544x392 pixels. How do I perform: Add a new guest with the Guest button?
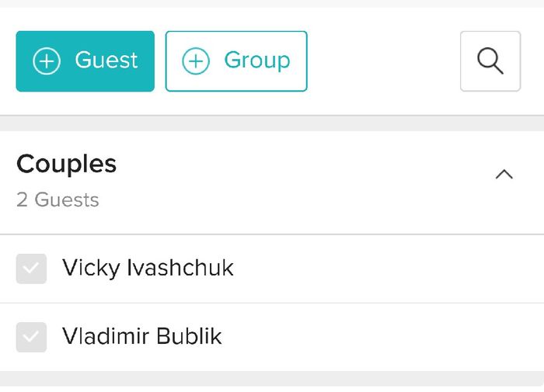click(x=85, y=61)
